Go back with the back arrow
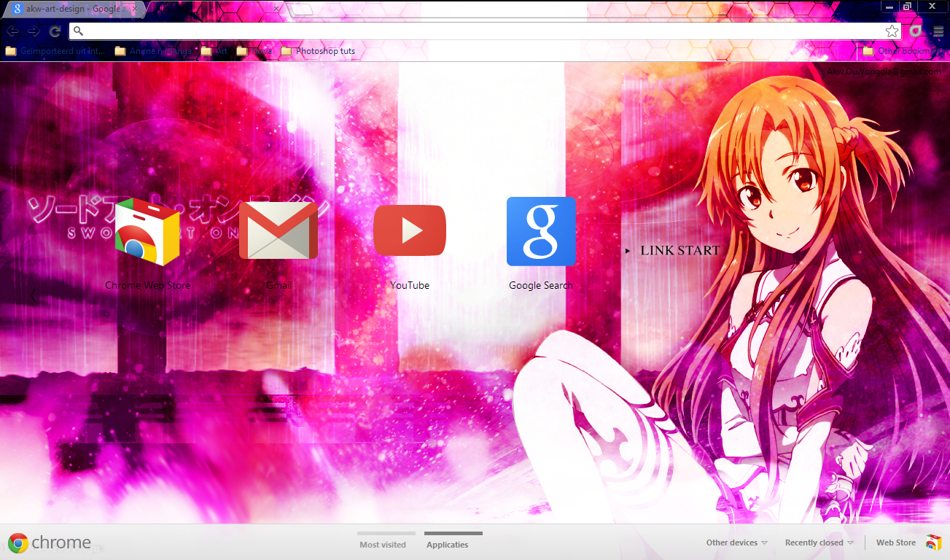 click(x=12, y=31)
